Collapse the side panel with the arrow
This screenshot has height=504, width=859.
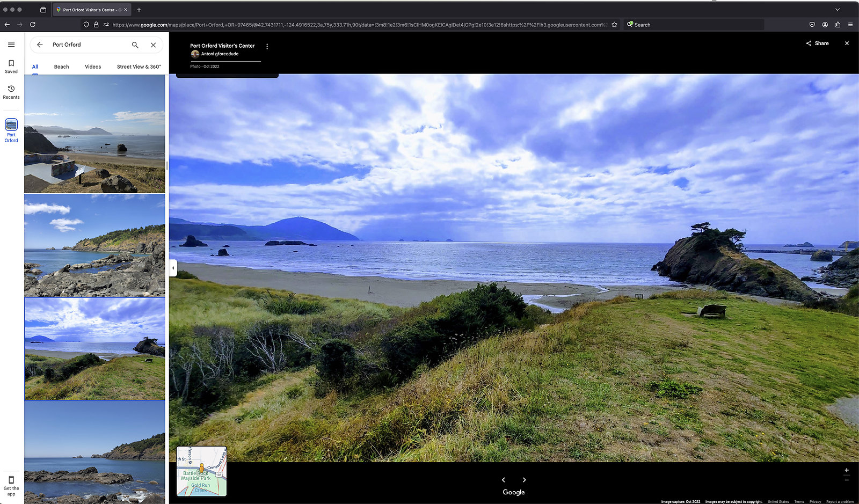click(x=173, y=268)
